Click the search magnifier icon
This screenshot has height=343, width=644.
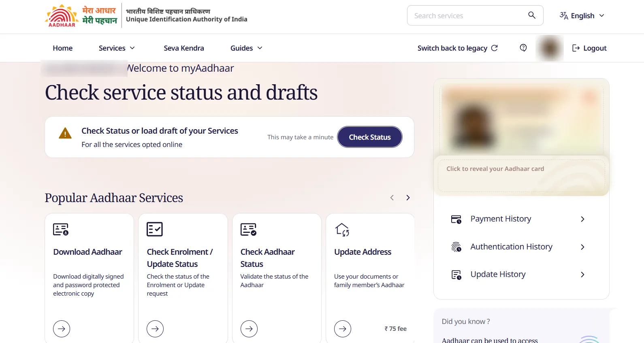tap(532, 15)
